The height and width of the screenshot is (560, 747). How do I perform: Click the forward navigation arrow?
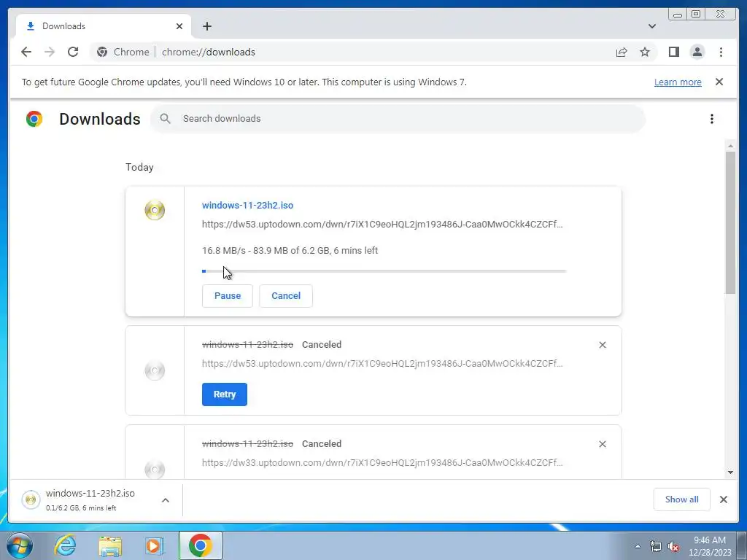point(50,52)
